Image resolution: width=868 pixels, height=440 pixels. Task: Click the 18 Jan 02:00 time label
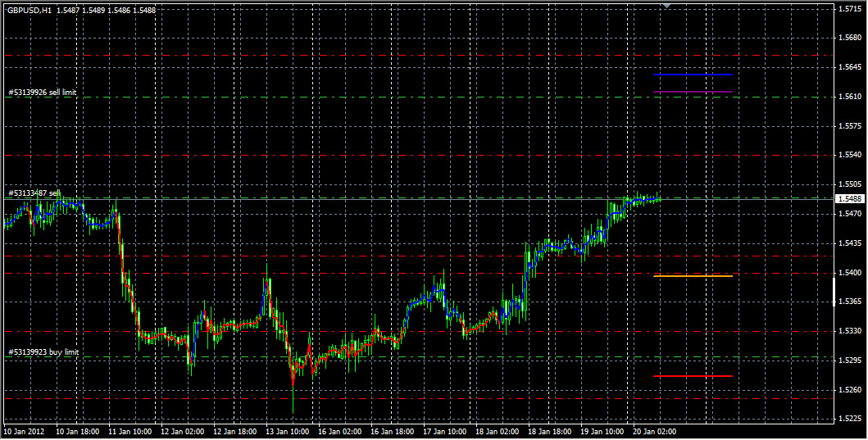pos(497,431)
